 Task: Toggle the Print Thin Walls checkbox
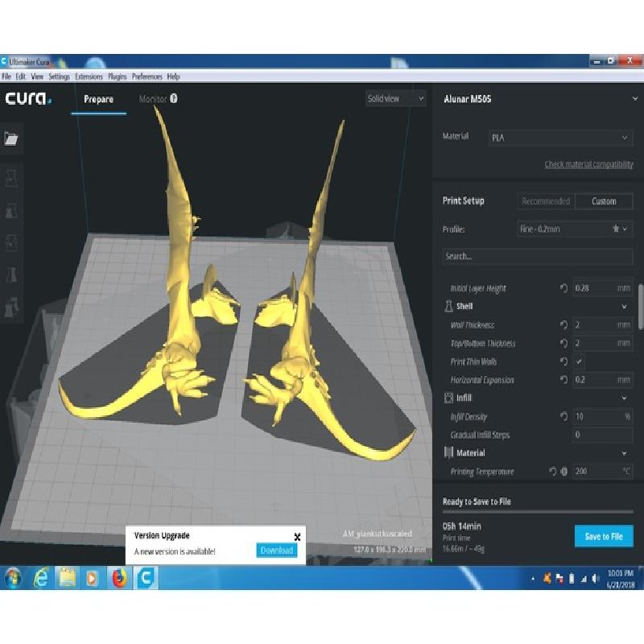[579, 361]
